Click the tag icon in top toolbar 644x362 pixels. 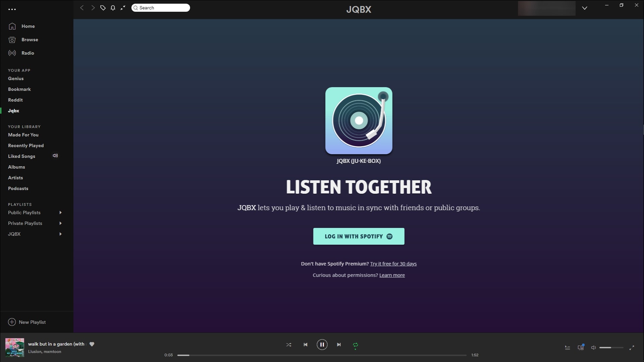click(x=103, y=8)
